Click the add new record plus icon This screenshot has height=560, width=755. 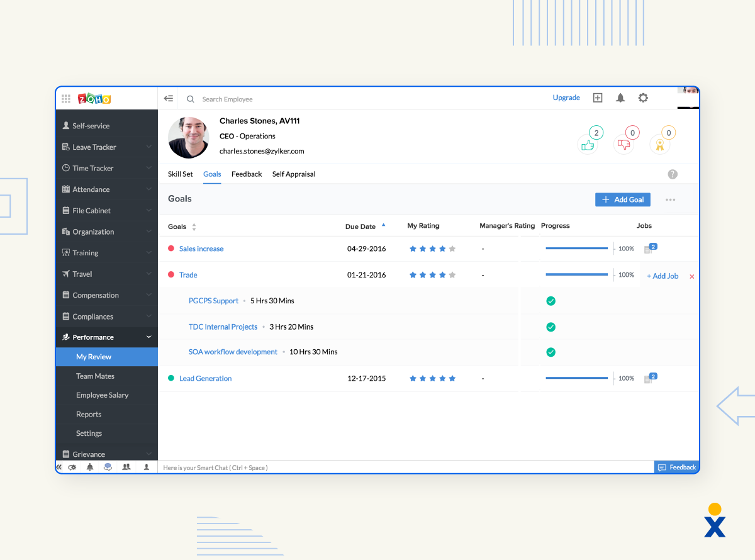tap(597, 98)
